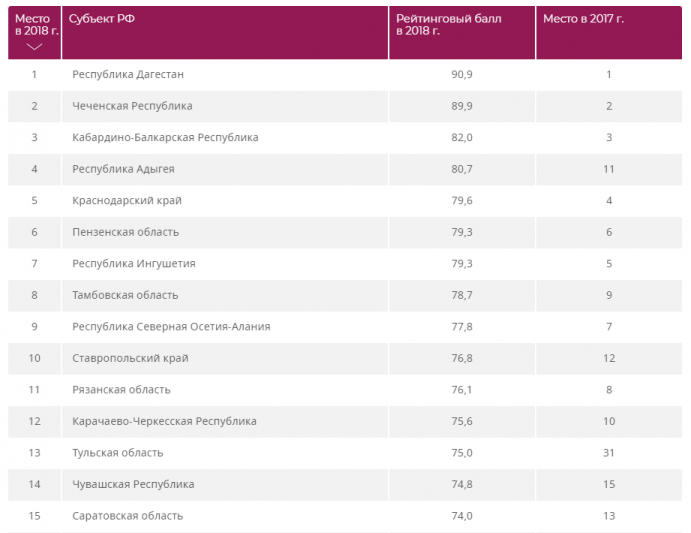The image size is (691, 533).
Task: Select Пензенская область row
Action: coord(126,232)
